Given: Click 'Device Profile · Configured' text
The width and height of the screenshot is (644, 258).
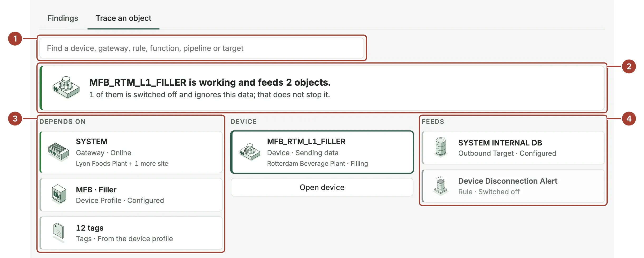Looking at the screenshot, I should [x=120, y=201].
